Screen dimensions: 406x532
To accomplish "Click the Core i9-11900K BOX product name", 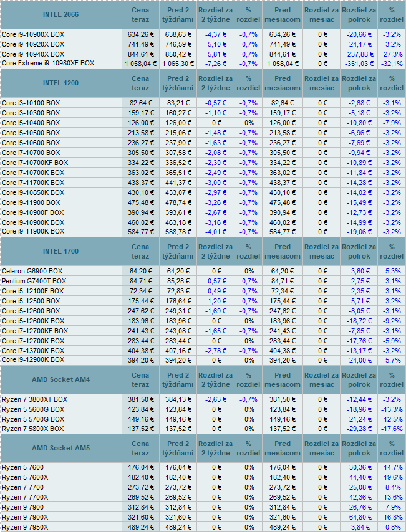I will (x=33, y=232).
